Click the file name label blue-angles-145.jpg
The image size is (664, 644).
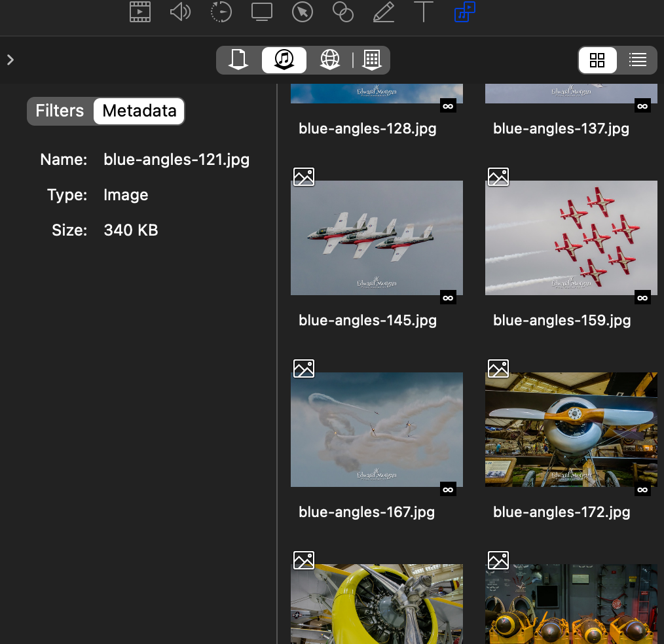pyautogui.click(x=367, y=320)
